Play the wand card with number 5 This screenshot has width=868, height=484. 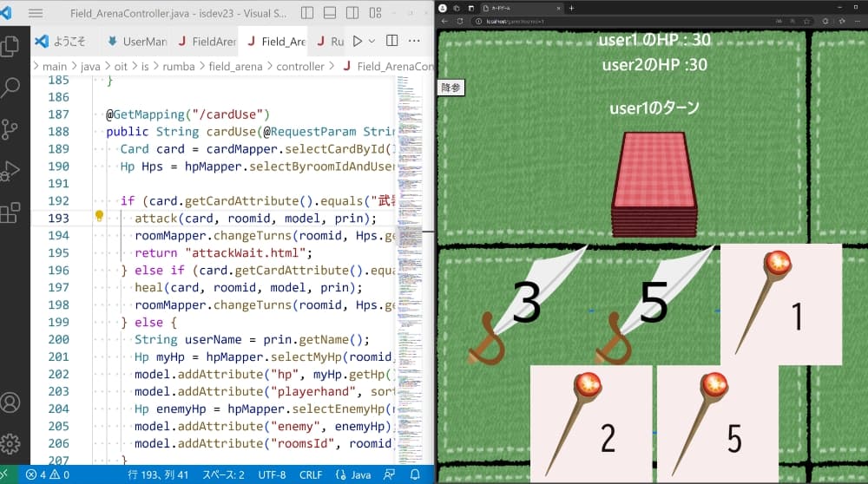pos(718,423)
